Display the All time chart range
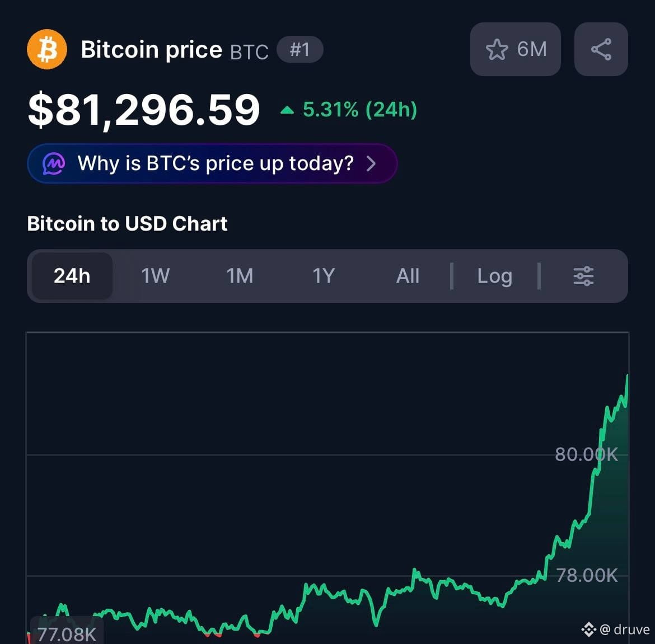Viewport: 655px width, 644px height. click(x=408, y=276)
